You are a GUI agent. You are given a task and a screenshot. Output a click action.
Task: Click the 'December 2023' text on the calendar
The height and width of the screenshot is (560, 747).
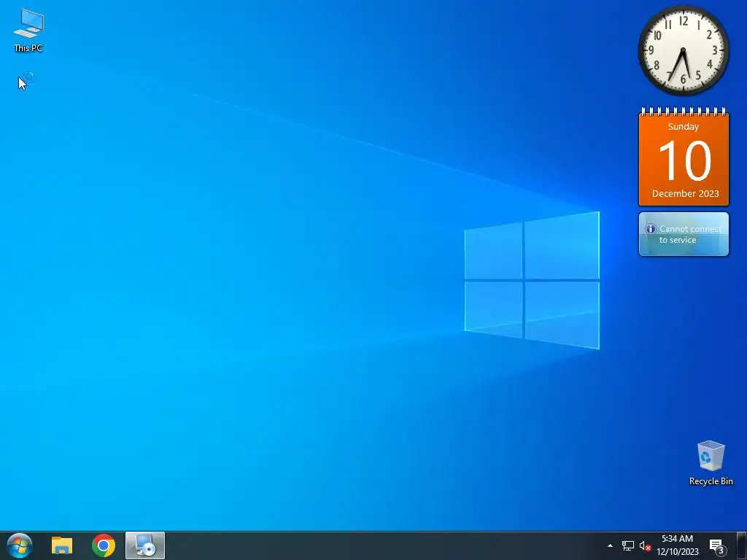tap(685, 194)
